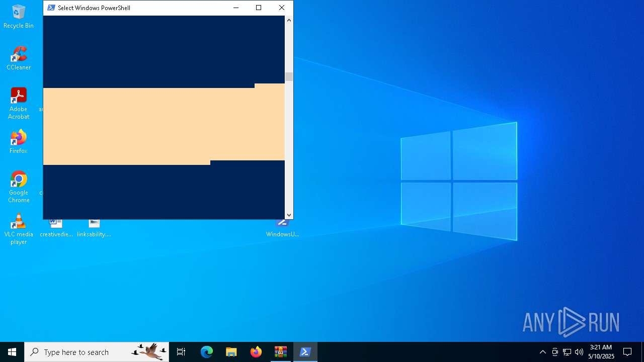Open Adobe Acrobat desktop shortcut
Viewport: 644px width, 362px height.
coord(19,103)
